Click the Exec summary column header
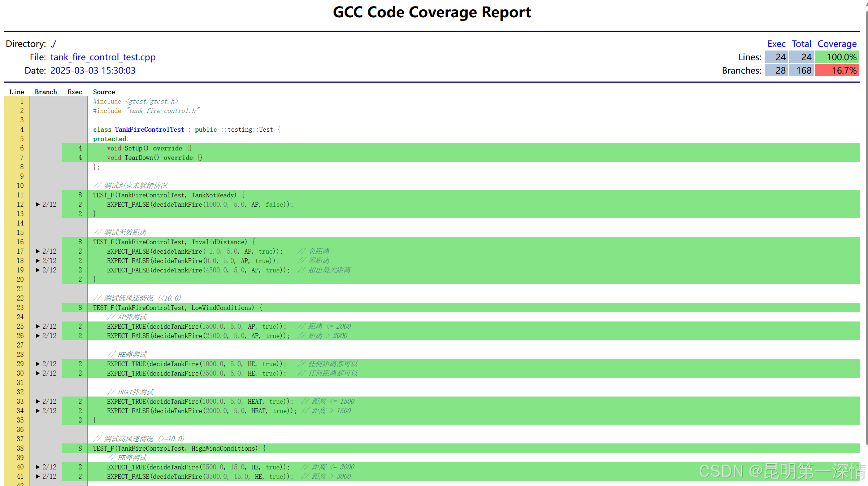This screenshot has width=868, height=486. (x=776, y=44)
